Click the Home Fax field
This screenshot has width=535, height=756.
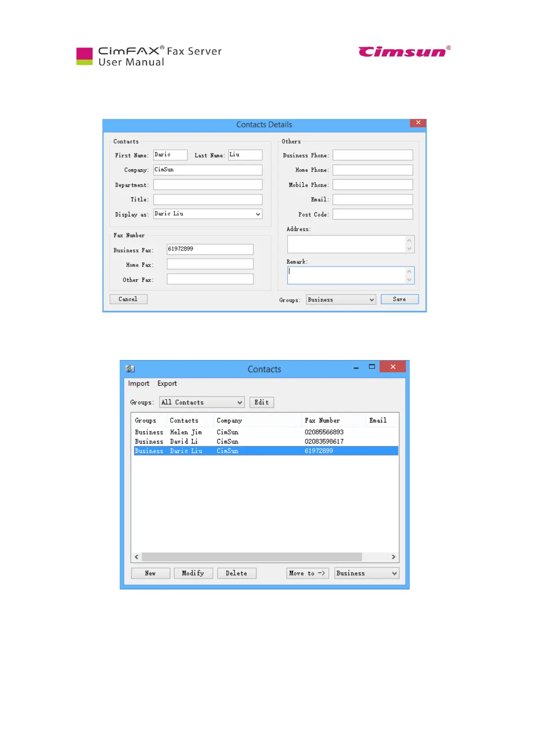pos(210,264)
